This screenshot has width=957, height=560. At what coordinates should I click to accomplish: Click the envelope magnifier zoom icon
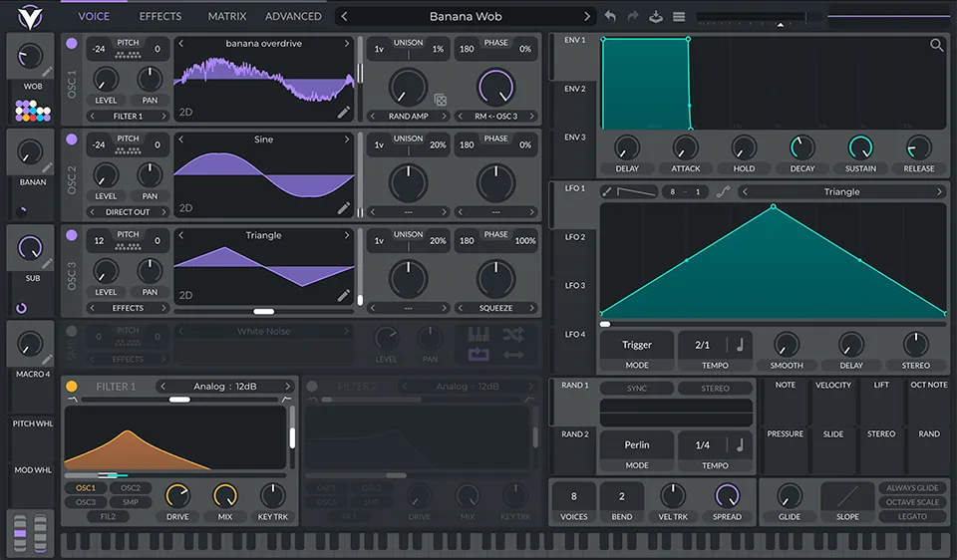(936, 45)
